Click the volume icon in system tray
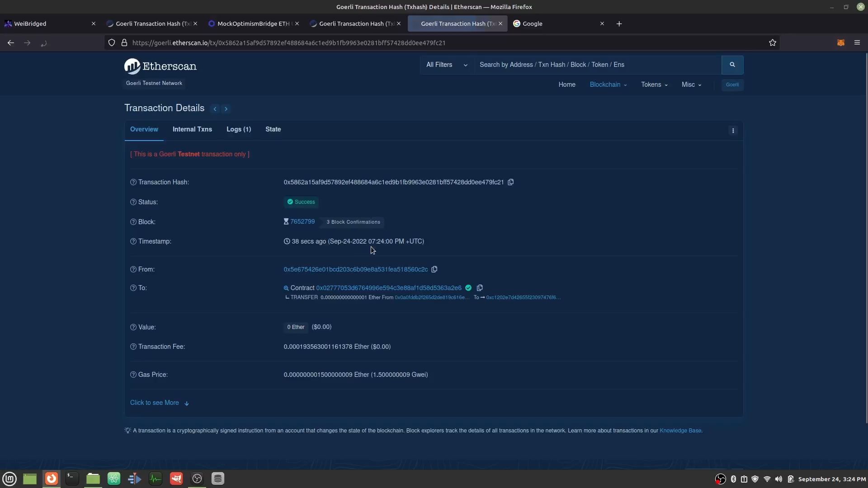Screen dimensions: 868x488 [778, 479]
